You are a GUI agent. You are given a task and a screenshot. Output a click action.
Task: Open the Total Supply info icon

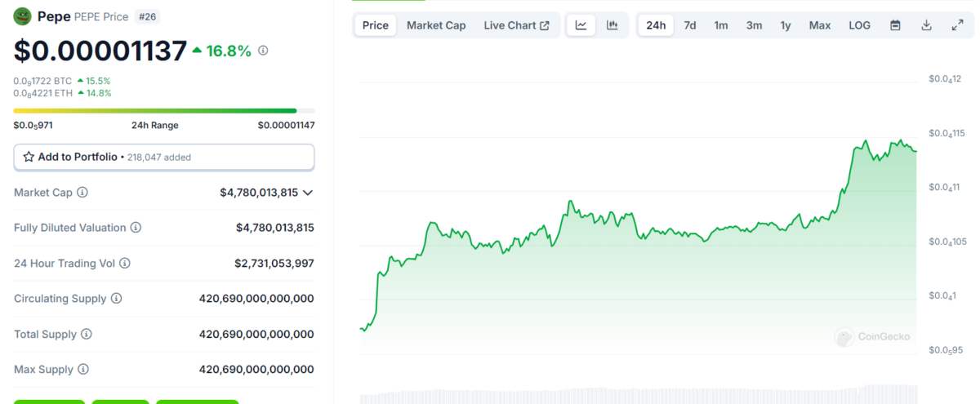[x=86, y=335]
